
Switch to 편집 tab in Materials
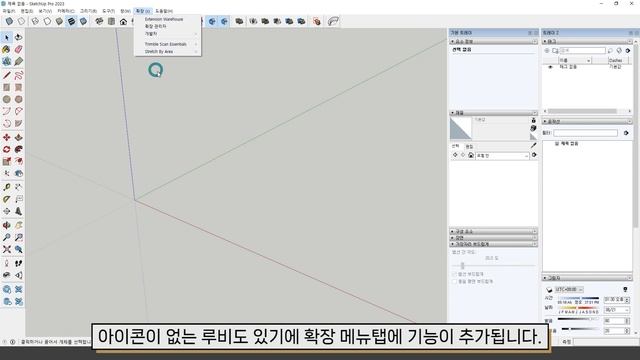pyautogui.click(x=469, y=146)
